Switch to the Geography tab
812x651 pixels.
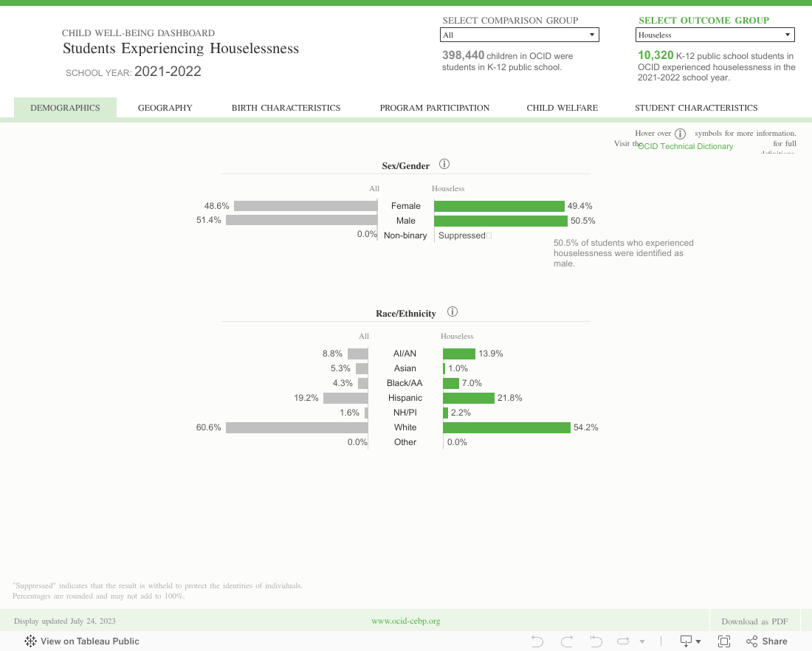[165, 108]
